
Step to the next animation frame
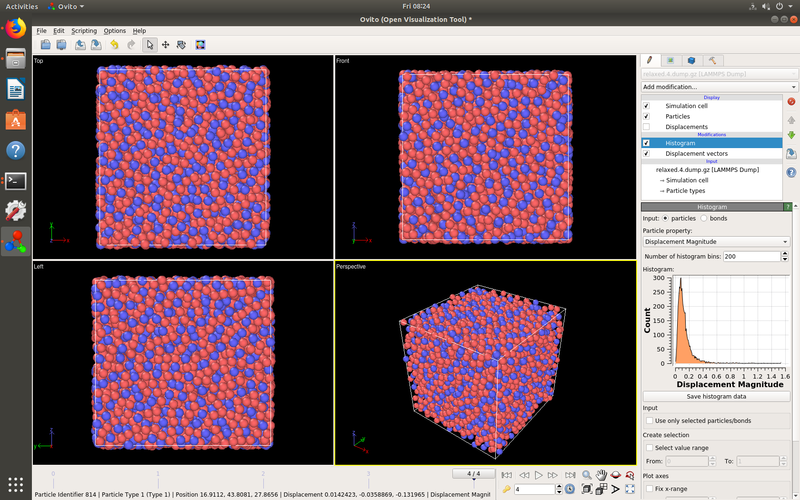click(553, 475)
